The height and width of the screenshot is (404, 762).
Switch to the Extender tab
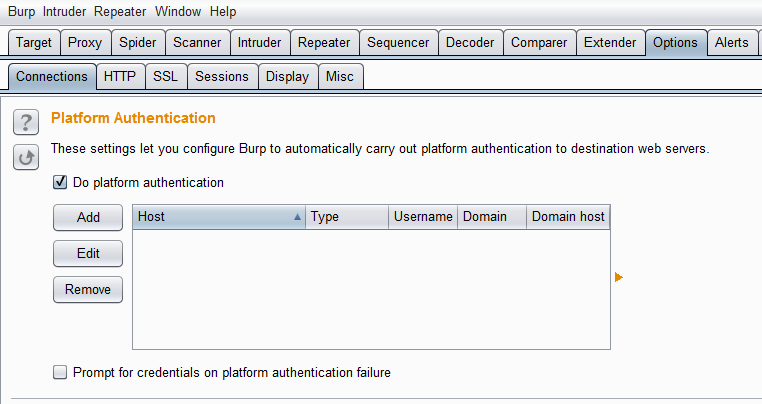pos(610,43)
